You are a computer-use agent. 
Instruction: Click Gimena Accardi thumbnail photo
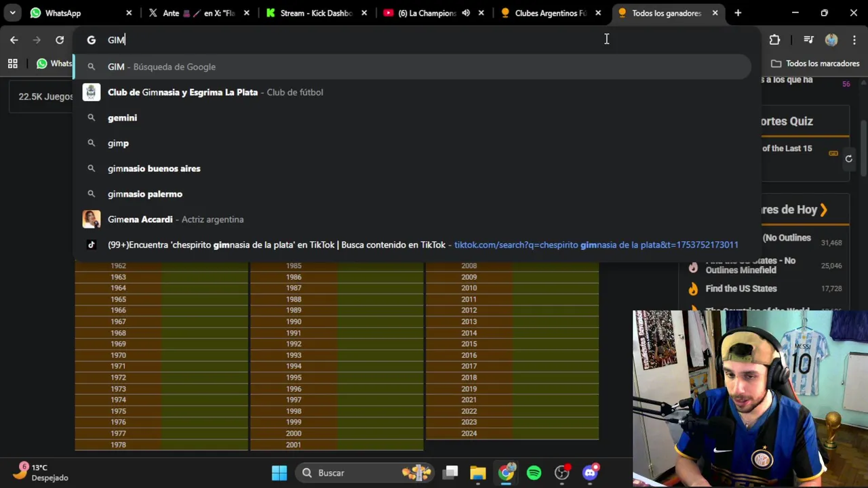pyautogui.click(x=91, y=220)
